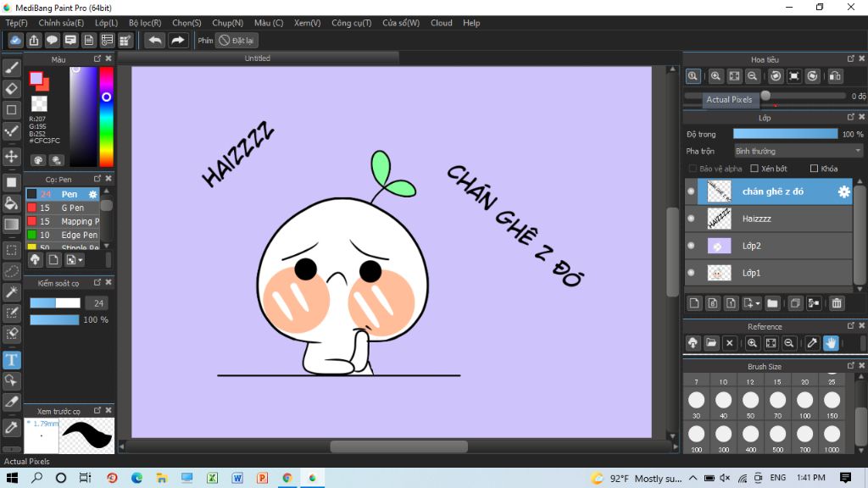Screen dimensions: 868x488
Task: Open the Bộ lọc(R) menu
Action: point(145,23)
